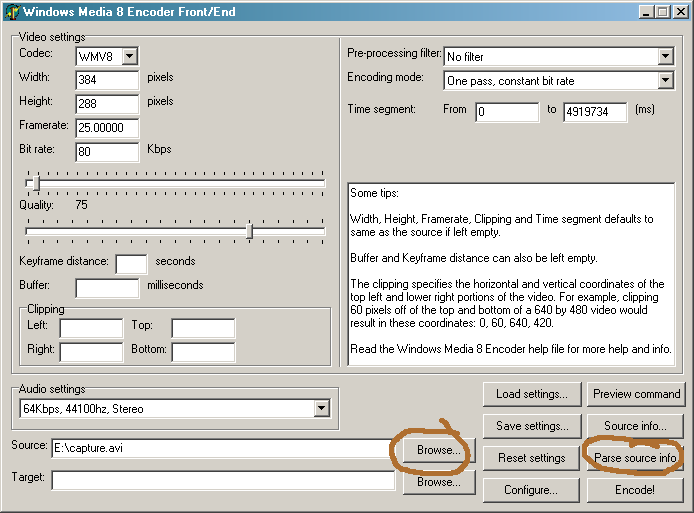Viewport: 694px width, 513px height.
Task: Browse for the Source file
Action: (x=439, y=450)
